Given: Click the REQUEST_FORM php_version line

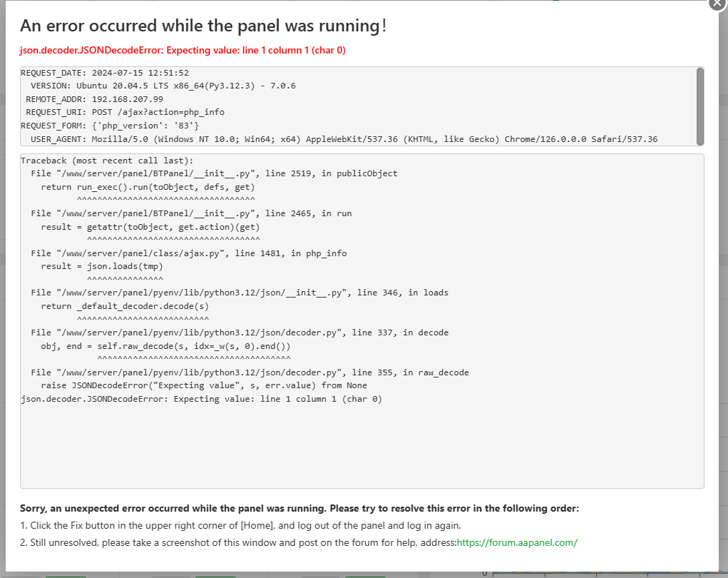Looking at the screenshot, I should [x=110, y=126].
